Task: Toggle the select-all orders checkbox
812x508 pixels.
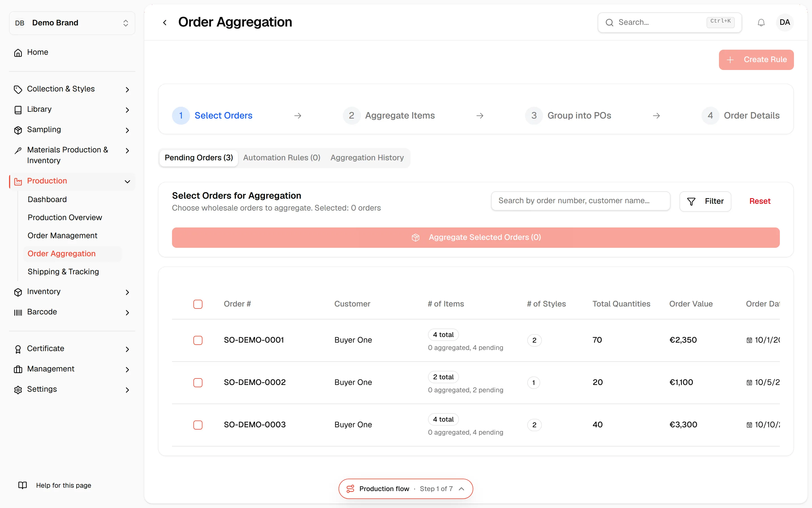Action: [198, 304]
